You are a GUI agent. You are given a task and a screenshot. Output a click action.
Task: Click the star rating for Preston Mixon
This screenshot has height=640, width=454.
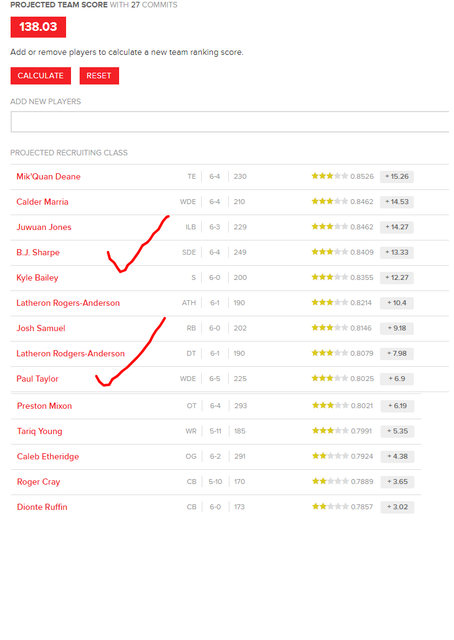point(330,406)
